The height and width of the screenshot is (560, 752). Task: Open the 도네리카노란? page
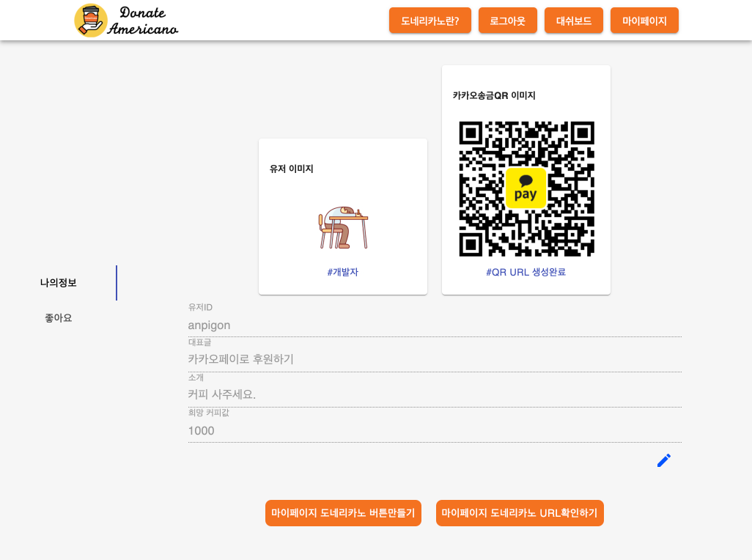point(430,21)
